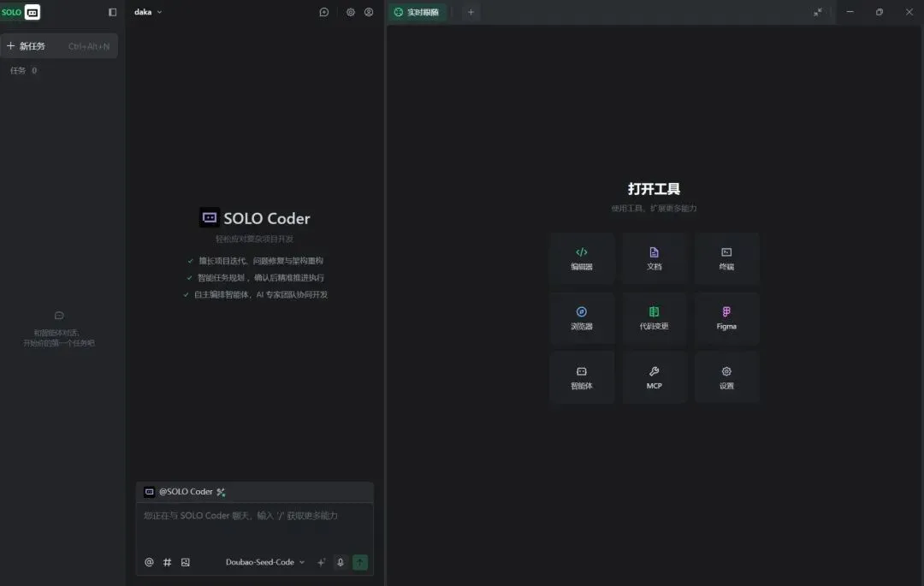Open the 浏览器 (browser) tool
This screenshot has width=924, height=586.
tap(582, 318)
